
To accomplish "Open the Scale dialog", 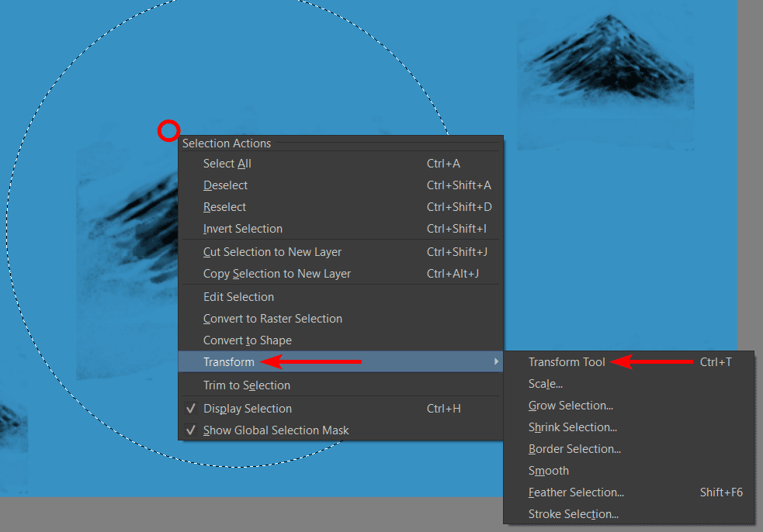I will tap(546, 383).
